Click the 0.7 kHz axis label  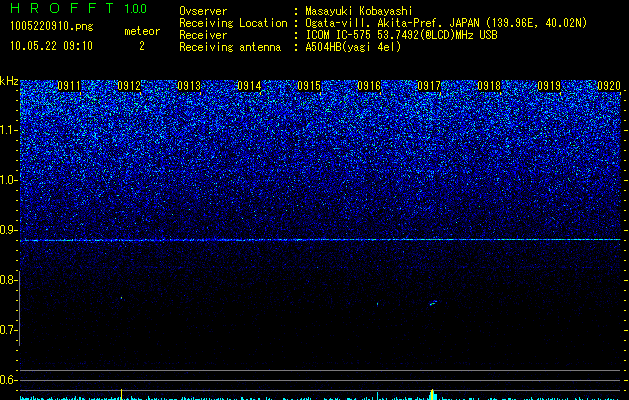pos(8,330)
